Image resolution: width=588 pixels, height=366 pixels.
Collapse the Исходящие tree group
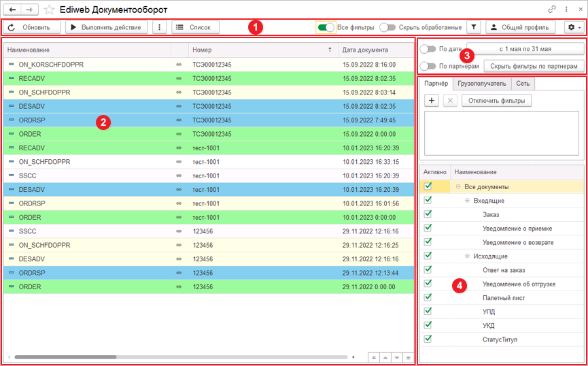[467, 256]
